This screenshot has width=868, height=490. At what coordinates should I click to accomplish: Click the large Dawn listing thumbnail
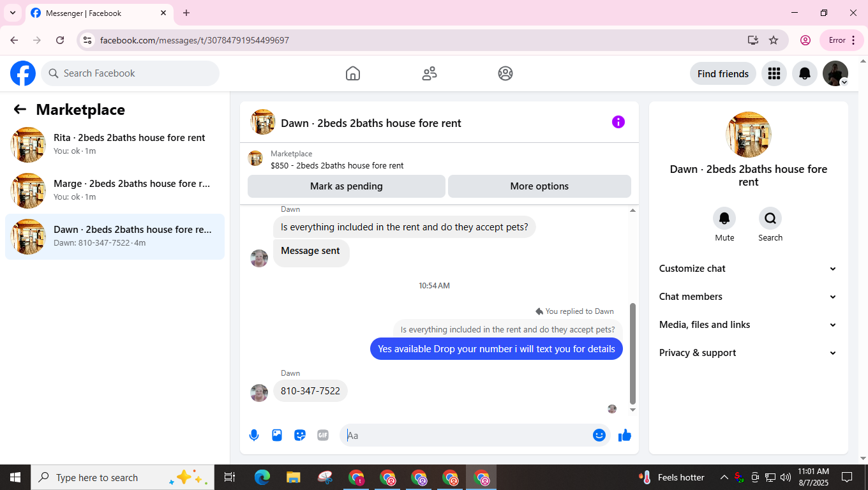749,135
